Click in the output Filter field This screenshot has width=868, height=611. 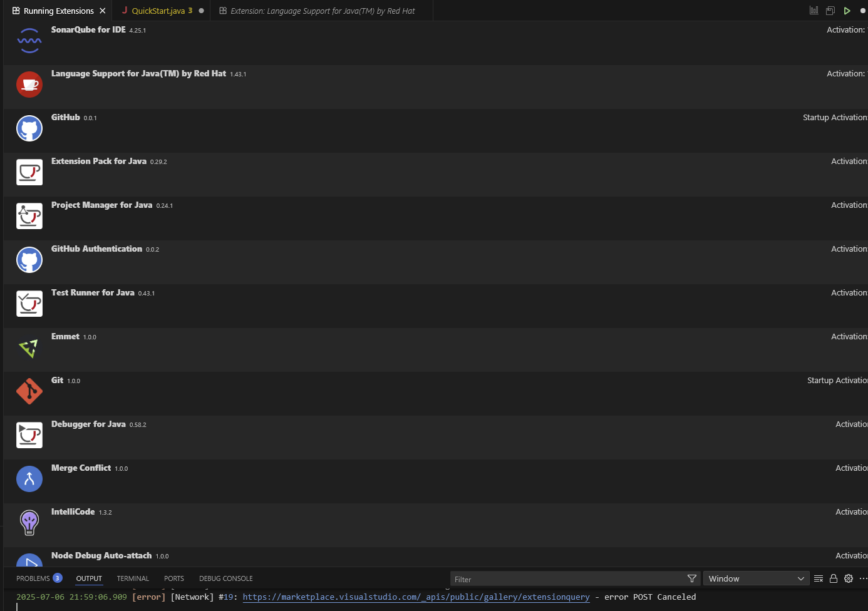(567, 579)
